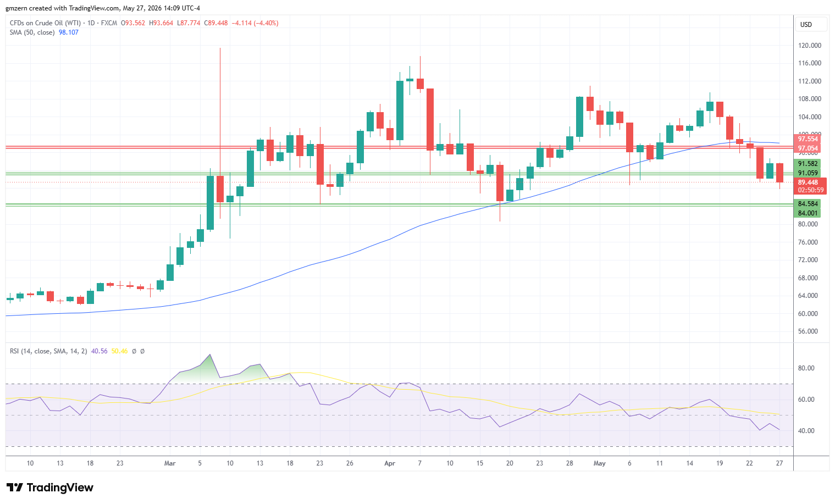Image resolution: width=835 pixels, height=504 pixels.
Task: Click the low price L87.774
Action: pyautogui.click(x=189, y=23)
